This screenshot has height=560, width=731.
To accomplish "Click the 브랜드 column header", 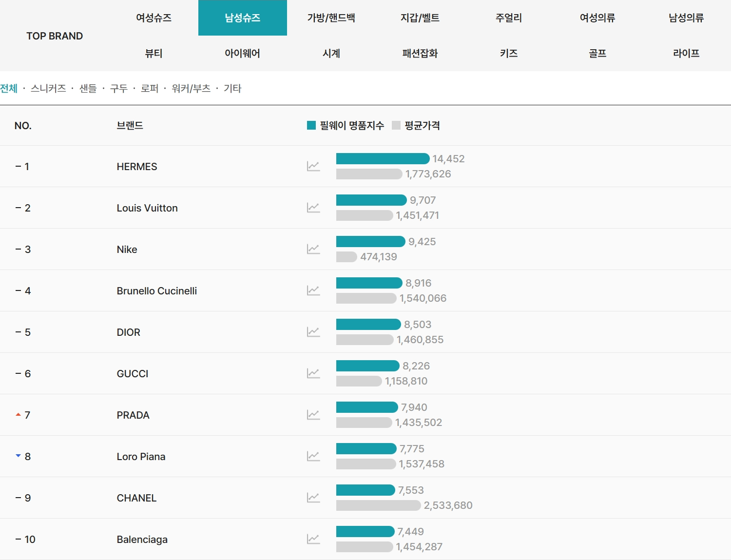I will point(130,125).
